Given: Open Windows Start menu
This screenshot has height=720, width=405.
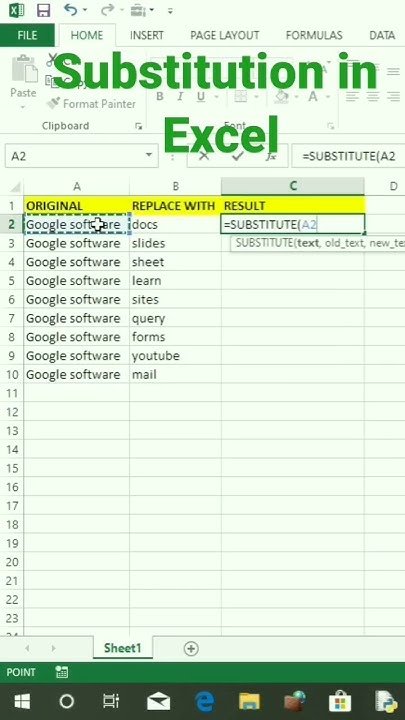Looking at the screenshot, I should [22, 702].
